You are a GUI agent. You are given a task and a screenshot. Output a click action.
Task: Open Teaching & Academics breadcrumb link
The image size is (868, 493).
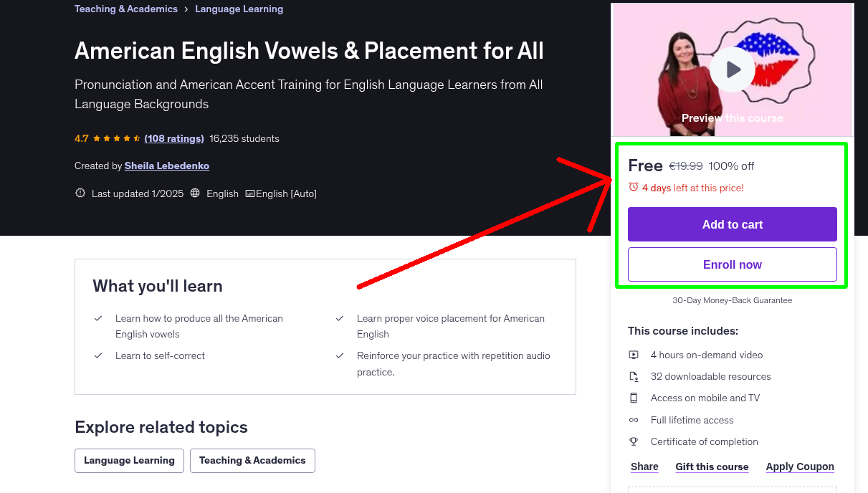click(126, 9)
